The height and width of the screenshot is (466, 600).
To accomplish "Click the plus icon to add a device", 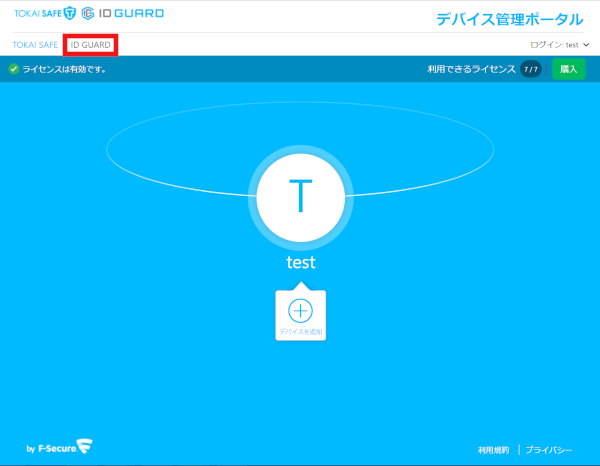I will pos(300,310).
